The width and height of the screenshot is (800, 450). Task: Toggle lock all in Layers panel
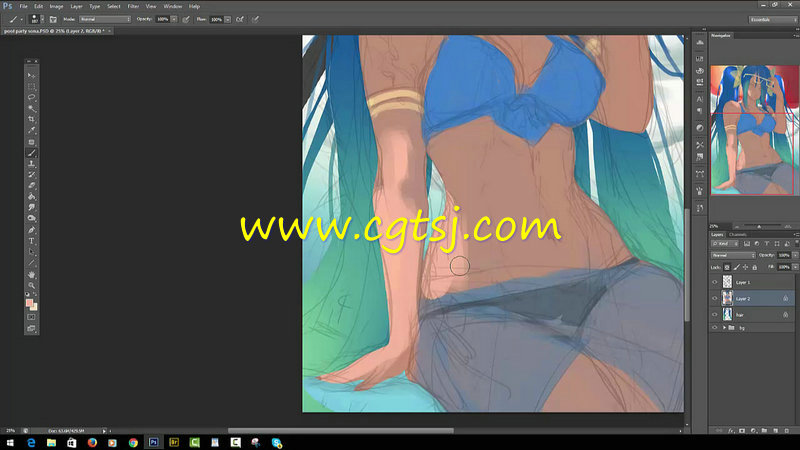click(x=755, y=267)
